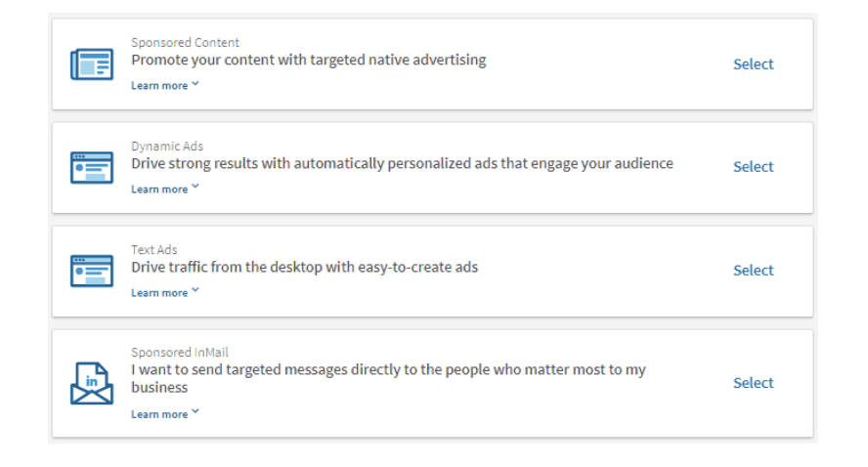This screenshot has height=467, width=868.
Task: Click the 'Promote your content' description text
Action: pos(308,60)
